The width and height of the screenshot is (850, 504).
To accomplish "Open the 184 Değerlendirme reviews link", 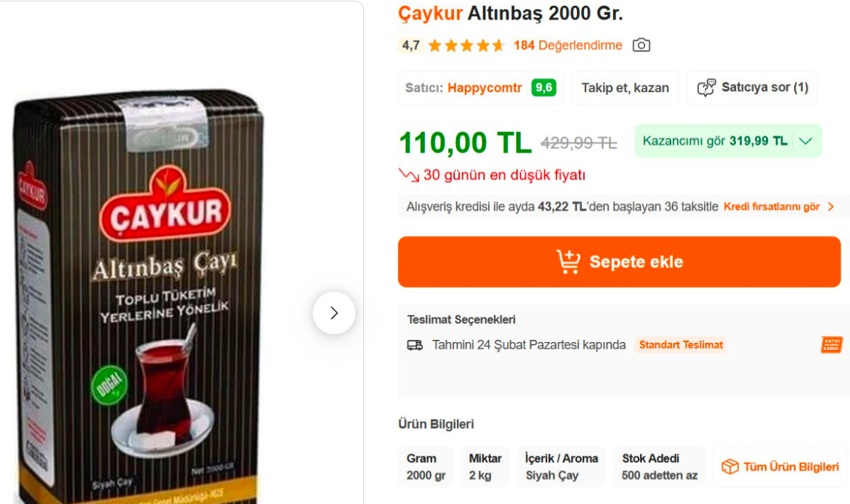I will [x=567, y=46].
